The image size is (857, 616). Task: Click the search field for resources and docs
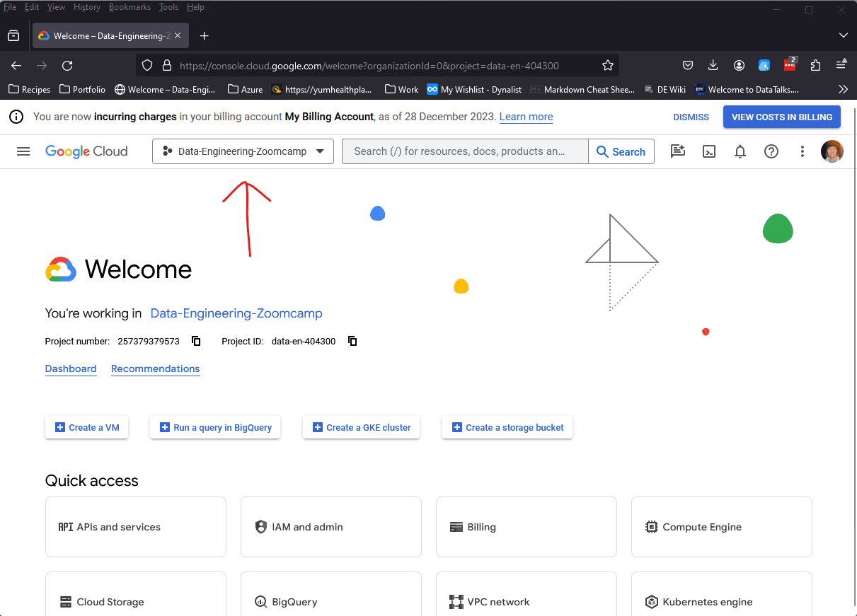(x=464, y=151)
